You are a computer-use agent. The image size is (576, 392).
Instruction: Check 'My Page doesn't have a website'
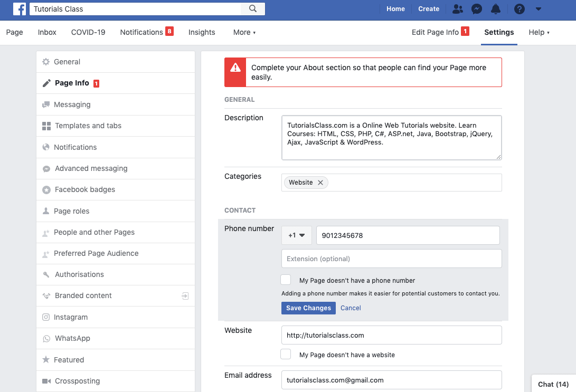(x=286, y=354)
